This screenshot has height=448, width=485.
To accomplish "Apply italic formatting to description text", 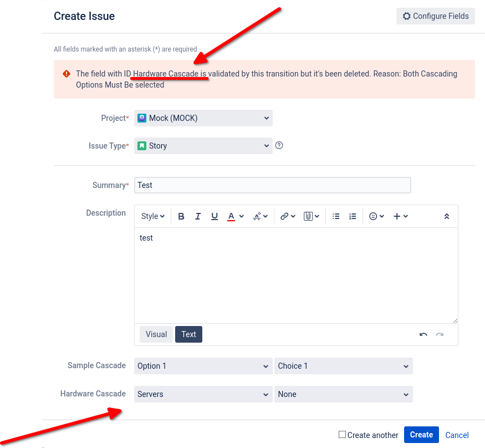I will click(x=198, y=216).
